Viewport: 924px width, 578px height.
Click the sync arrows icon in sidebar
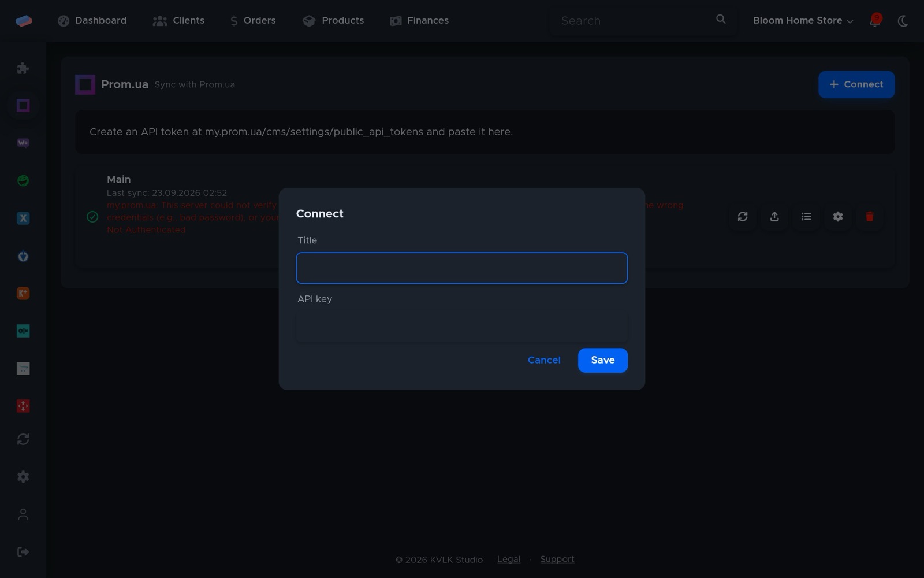[x=23, y=439]
